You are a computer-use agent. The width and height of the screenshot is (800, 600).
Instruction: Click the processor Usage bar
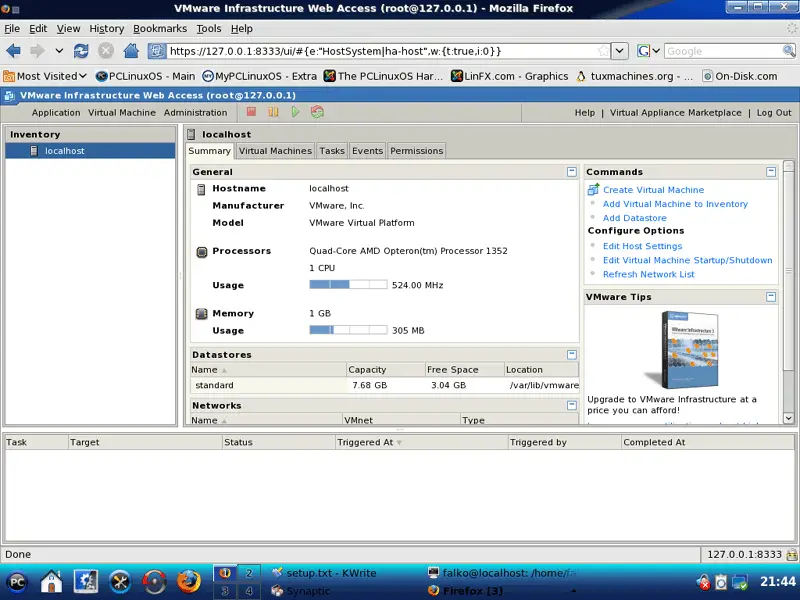pyautogui.click(x=348, y=285)
